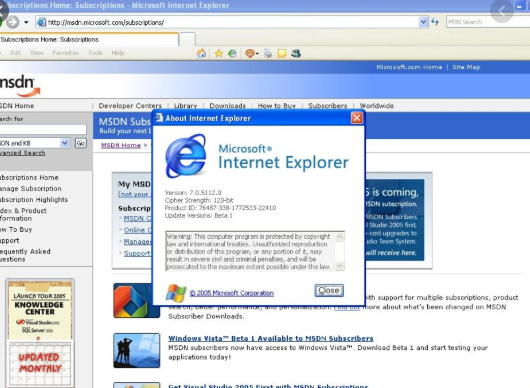
Task: Open the View menu
Action: 37,53
